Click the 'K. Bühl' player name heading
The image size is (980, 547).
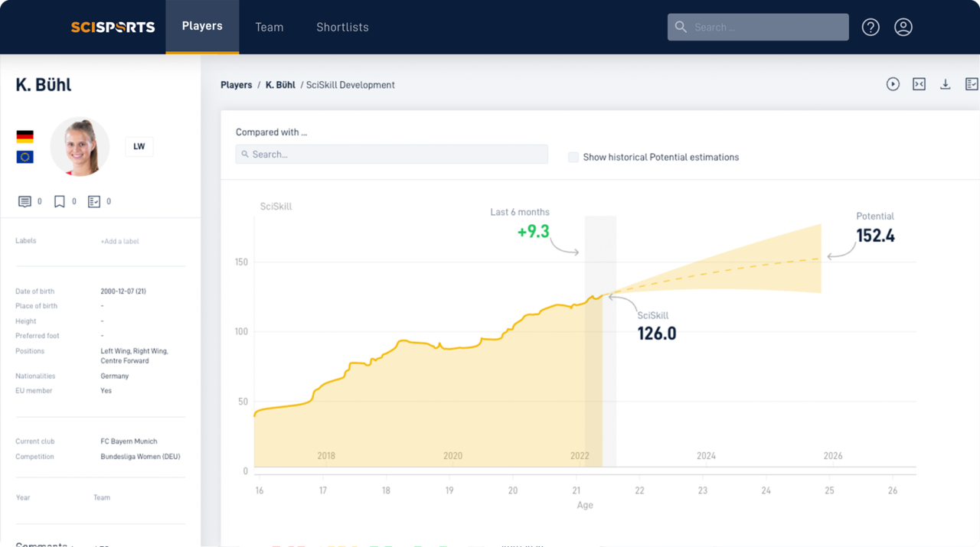[x=44, y=85]
